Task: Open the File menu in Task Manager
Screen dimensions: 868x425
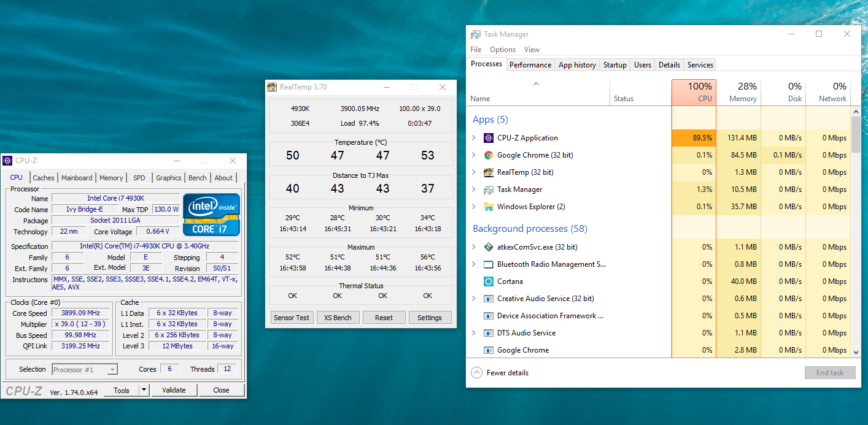Action: tap(476, 50)
